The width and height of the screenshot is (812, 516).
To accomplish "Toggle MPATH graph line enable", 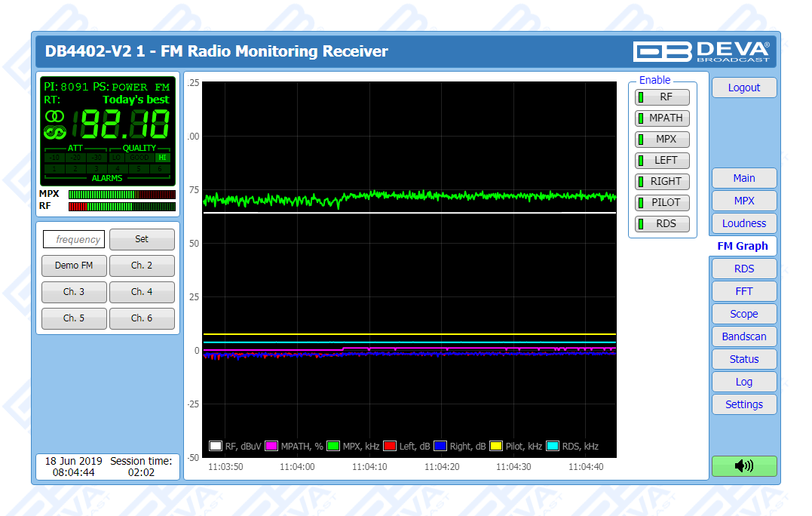I will (x=662, y=118).
